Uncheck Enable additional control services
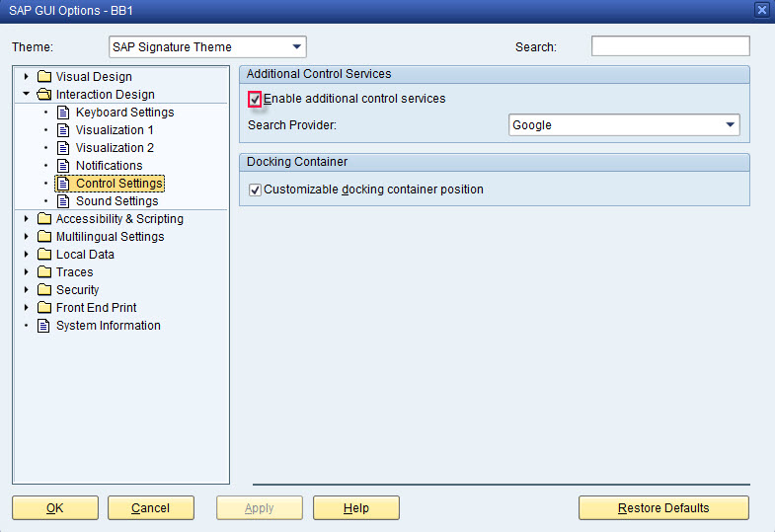775x532 pixels. click(255, 100)
